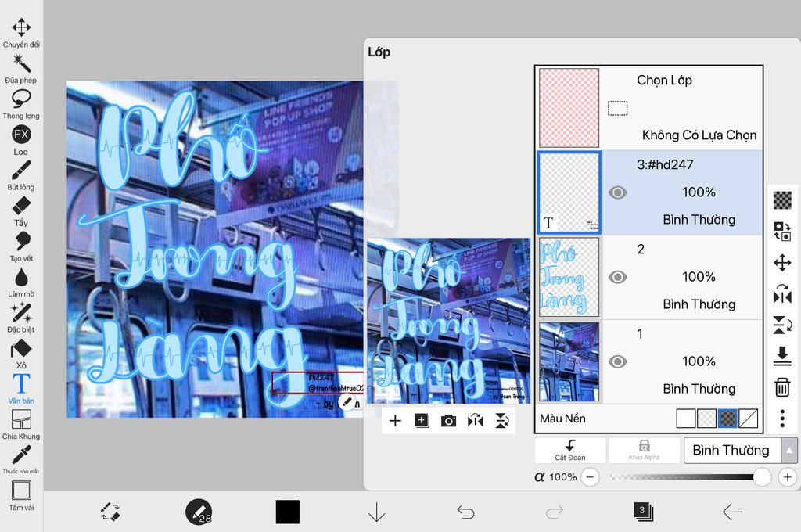Select layer 2 text thumbnail
The width and height of the screenshot is (801, 532).
point(569,277)
